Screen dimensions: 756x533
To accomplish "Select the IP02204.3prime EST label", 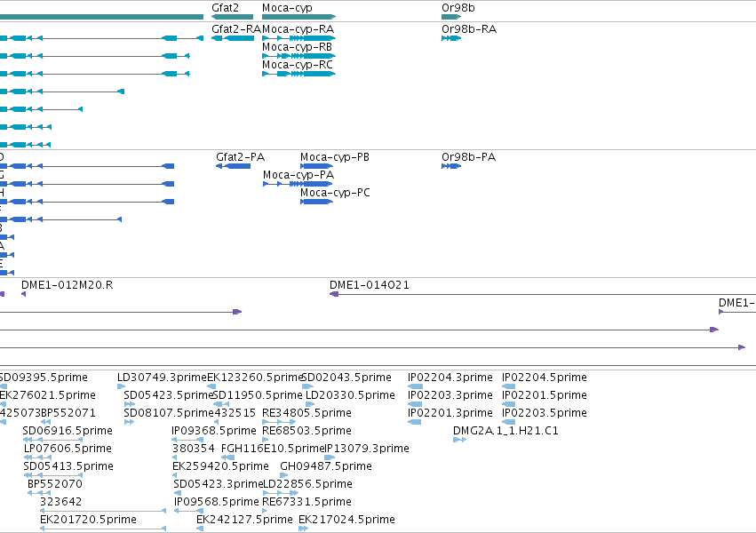I will coord(450,378).
